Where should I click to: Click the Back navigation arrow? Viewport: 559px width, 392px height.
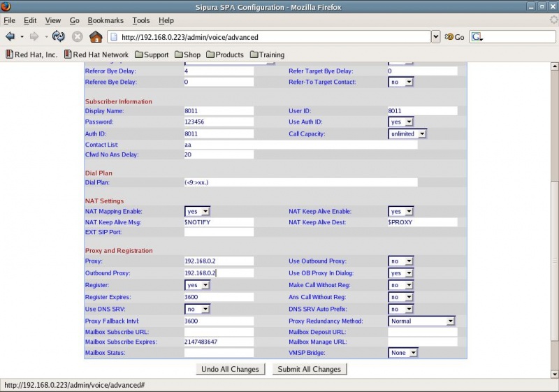coord(10,36)
